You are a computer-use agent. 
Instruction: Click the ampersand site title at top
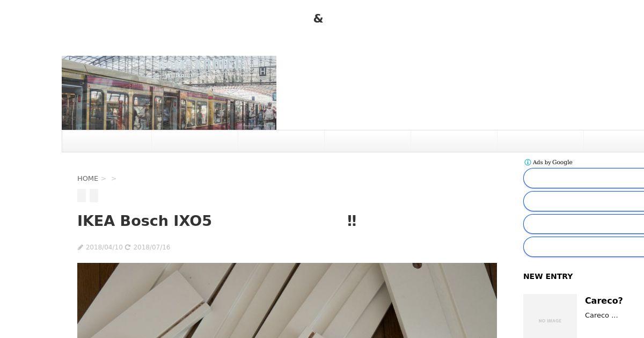(x=318, y=18)
